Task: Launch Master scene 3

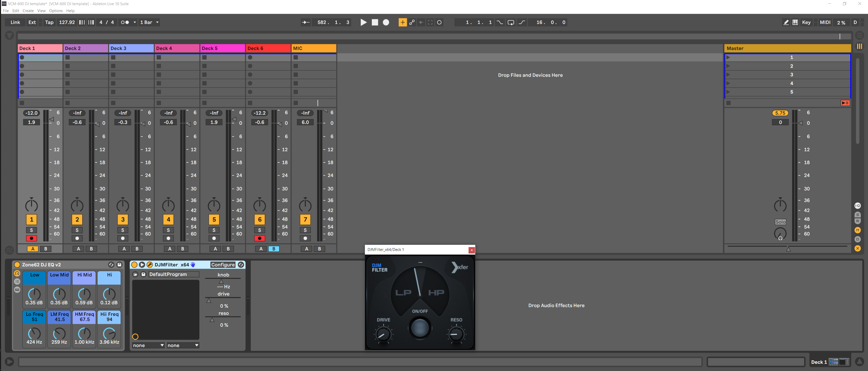Action: tap(728, 75)
